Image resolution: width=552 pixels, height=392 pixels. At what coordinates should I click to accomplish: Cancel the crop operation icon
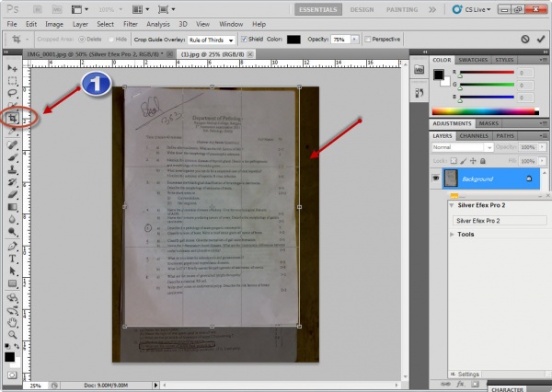[x=524, y=40]
